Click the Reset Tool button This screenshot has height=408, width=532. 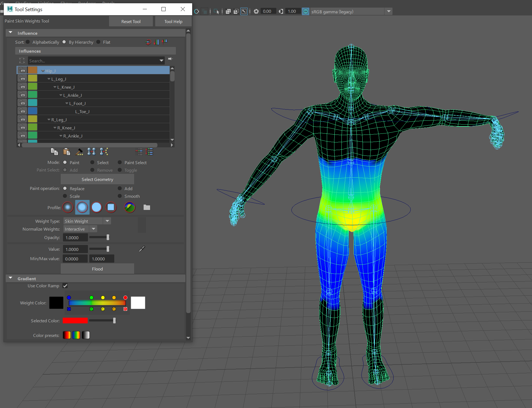[131, 21]
